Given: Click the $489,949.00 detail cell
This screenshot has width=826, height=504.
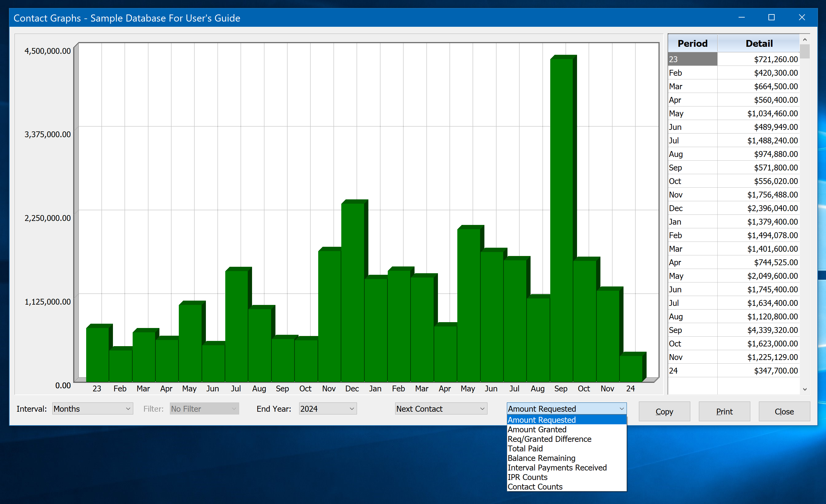Looking at the screenshot, I should point(759,127).
